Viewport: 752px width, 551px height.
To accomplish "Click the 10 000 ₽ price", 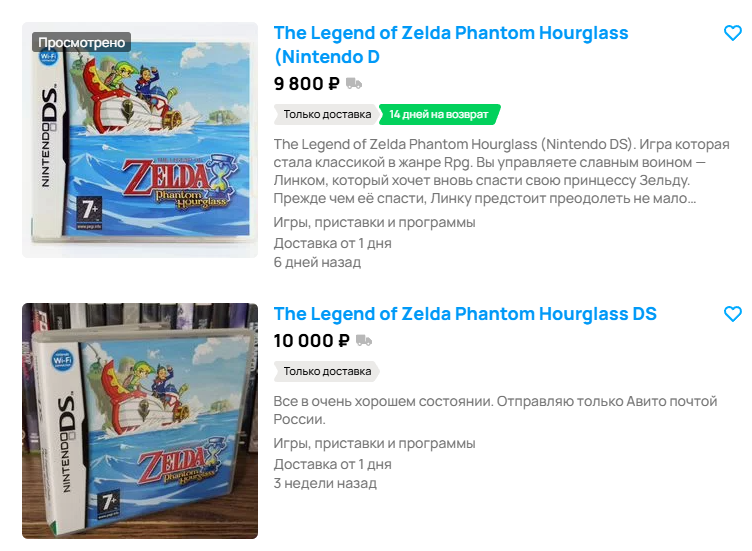I will coord(311,341).
